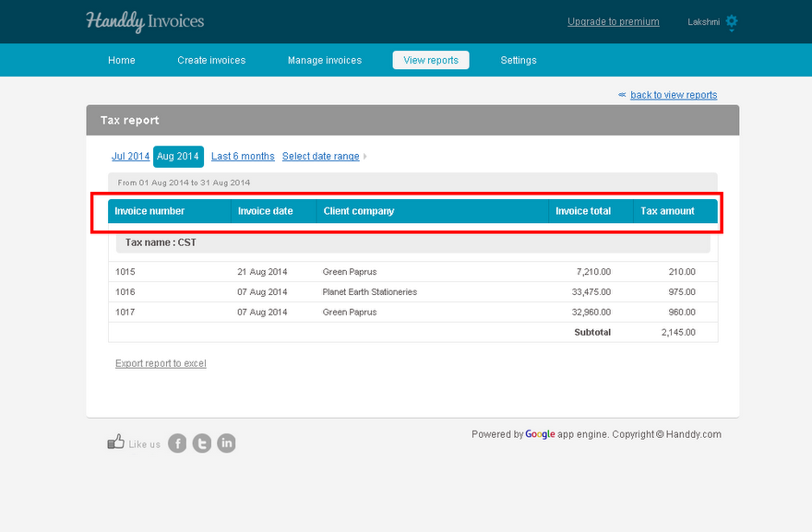The image size is (812, 532).
Task: Switch to the Jul 2014 period
Action: pos(130,157)
